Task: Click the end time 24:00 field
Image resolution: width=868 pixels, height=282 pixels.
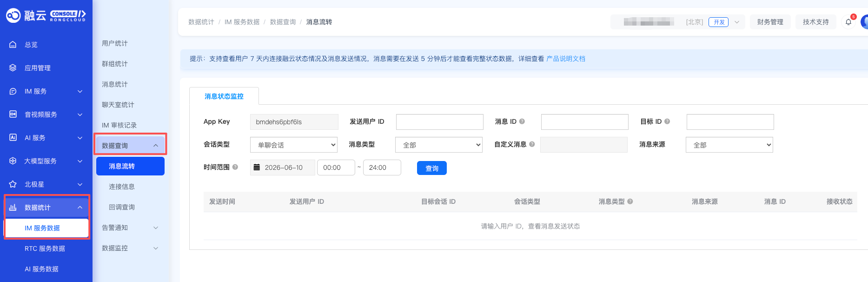Action: pyautogui.click(x=382, y=168)
